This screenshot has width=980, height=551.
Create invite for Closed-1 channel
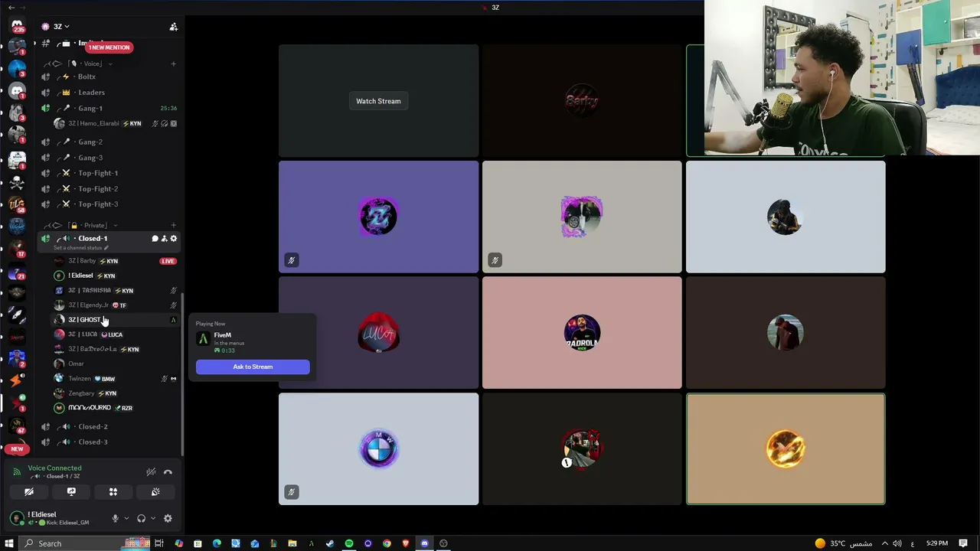164,239
